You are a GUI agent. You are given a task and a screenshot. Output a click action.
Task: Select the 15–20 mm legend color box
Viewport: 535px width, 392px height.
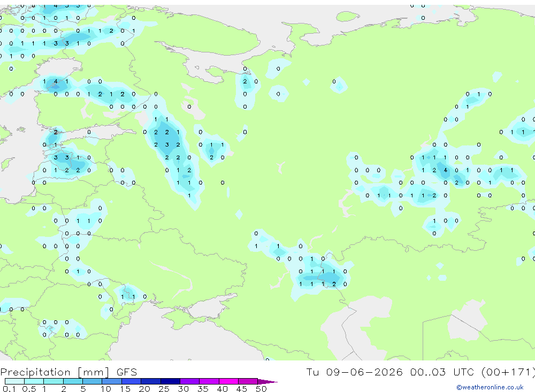(x=132, y=381)
